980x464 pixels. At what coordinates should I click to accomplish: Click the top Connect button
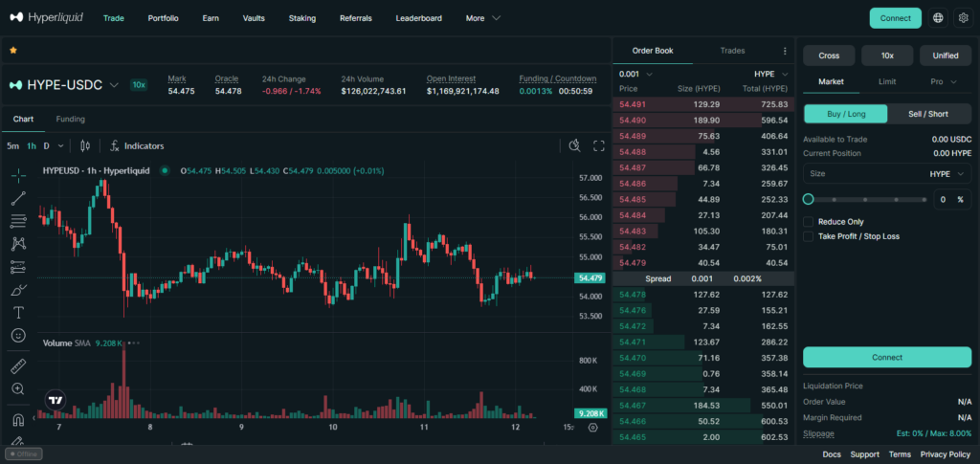896,18
